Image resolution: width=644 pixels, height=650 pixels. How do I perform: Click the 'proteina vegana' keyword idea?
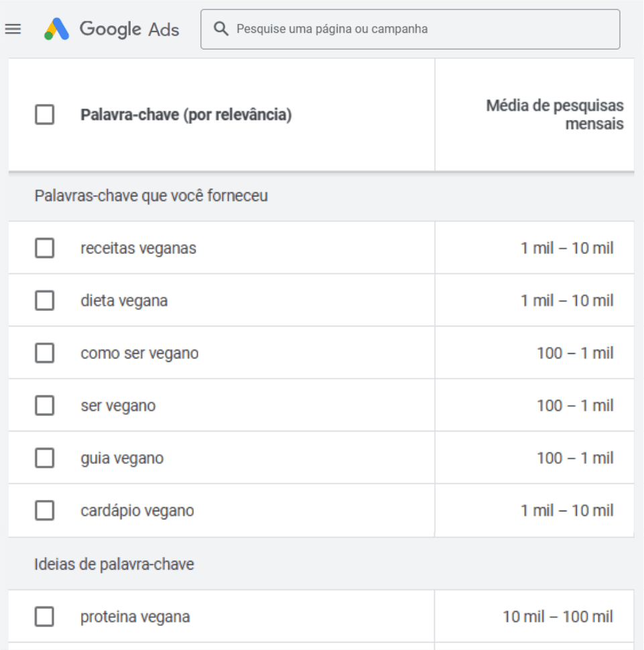(135, 616)
